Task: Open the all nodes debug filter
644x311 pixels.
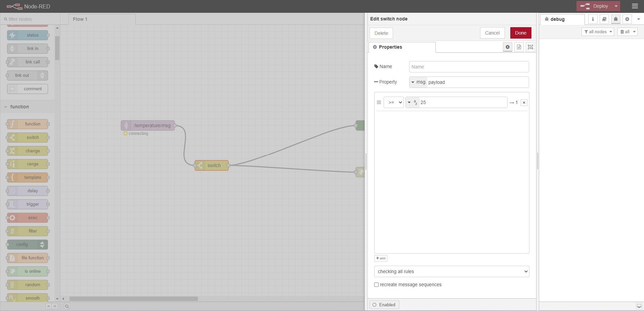Action: (598, 32)
